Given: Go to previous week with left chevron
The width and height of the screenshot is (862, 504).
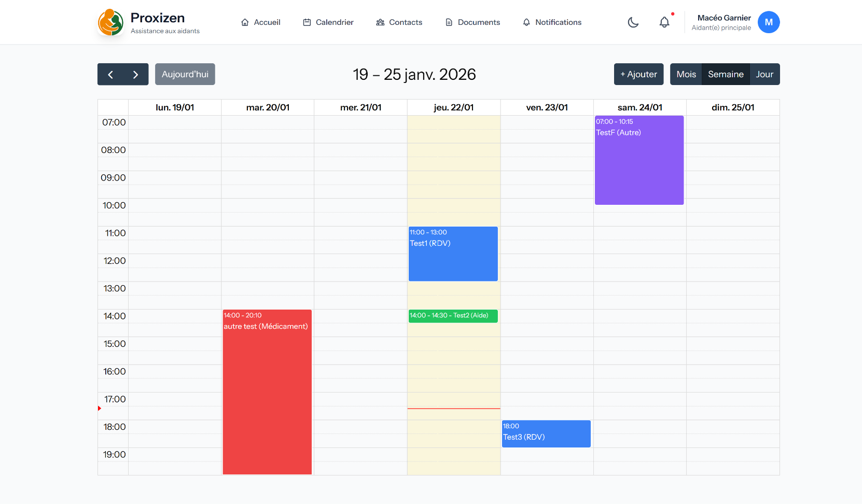Looking at the screenshot, I should (x=110, y=74).
